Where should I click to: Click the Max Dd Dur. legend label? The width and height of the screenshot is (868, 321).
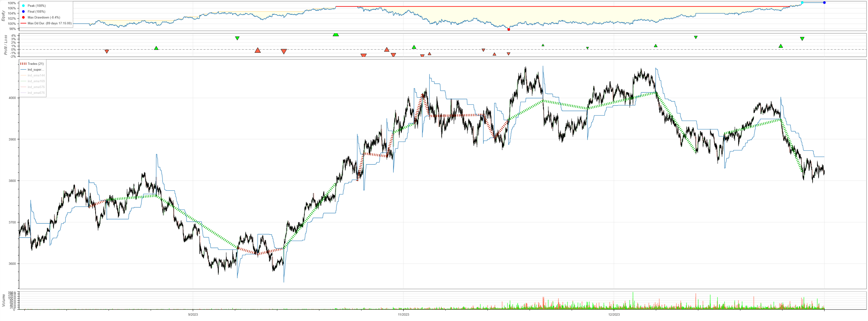pyautogui.click(x=49, y=23)
